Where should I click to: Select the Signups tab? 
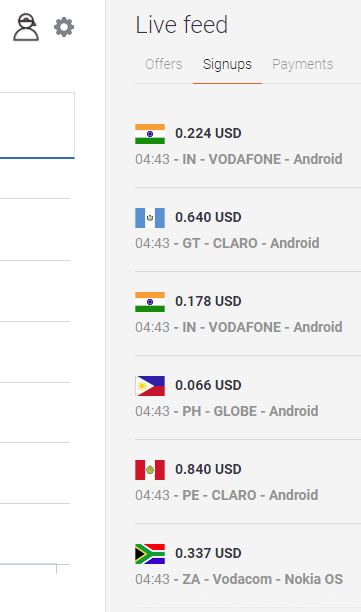[227, 64]
